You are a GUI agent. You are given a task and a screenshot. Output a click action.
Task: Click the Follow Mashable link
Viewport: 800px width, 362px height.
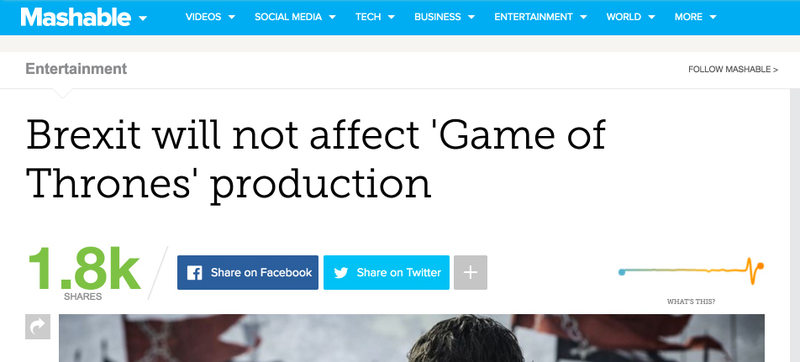pos(733,69)
